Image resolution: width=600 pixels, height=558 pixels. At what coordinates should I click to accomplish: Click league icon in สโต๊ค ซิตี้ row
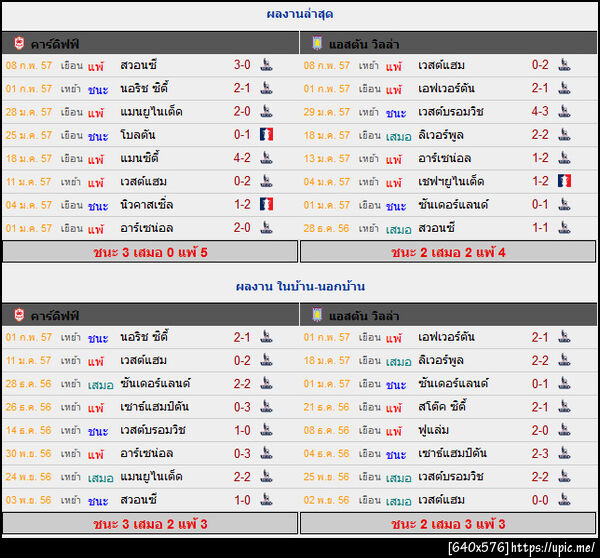tap(564, 406)
